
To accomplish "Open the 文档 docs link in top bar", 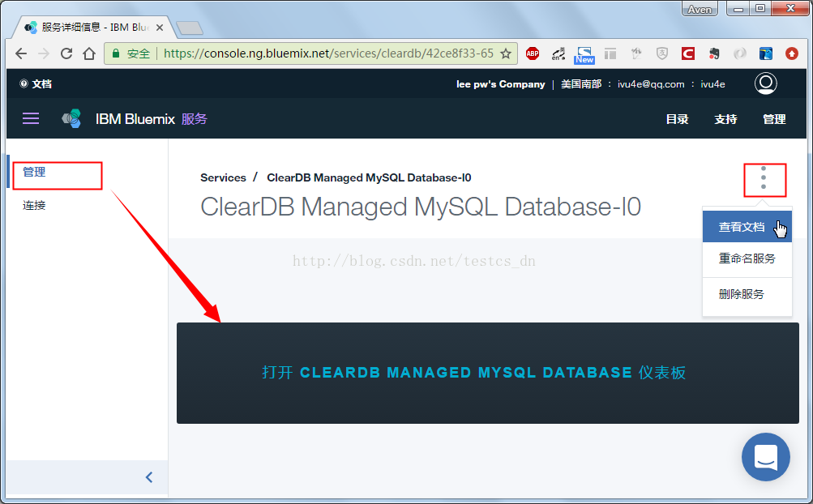I will 36,84.
